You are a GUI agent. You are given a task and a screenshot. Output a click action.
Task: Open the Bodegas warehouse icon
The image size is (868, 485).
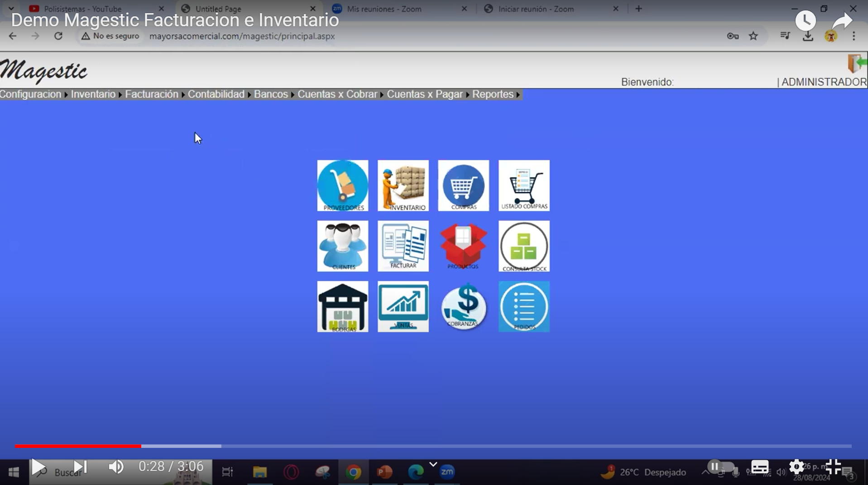[342, 307]
